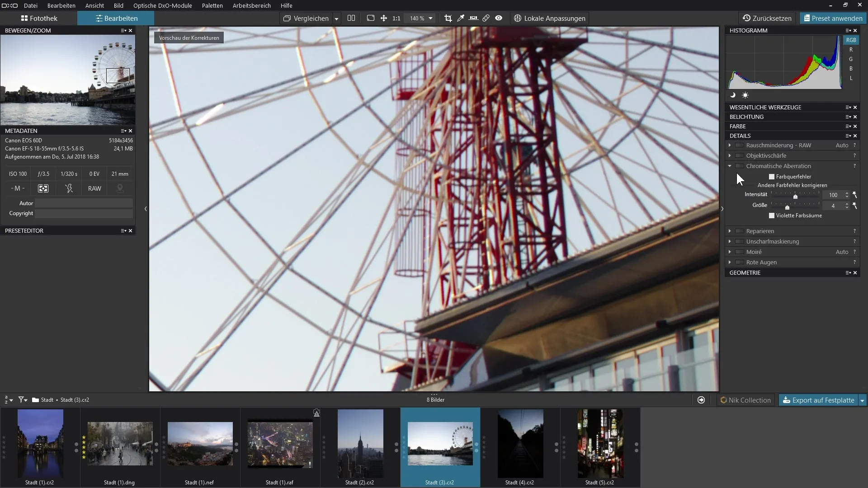The image size is (868, 488).
Task: Pick the white balance eyedropper tool
Action: pyautogui.click(x=461, y=18)
